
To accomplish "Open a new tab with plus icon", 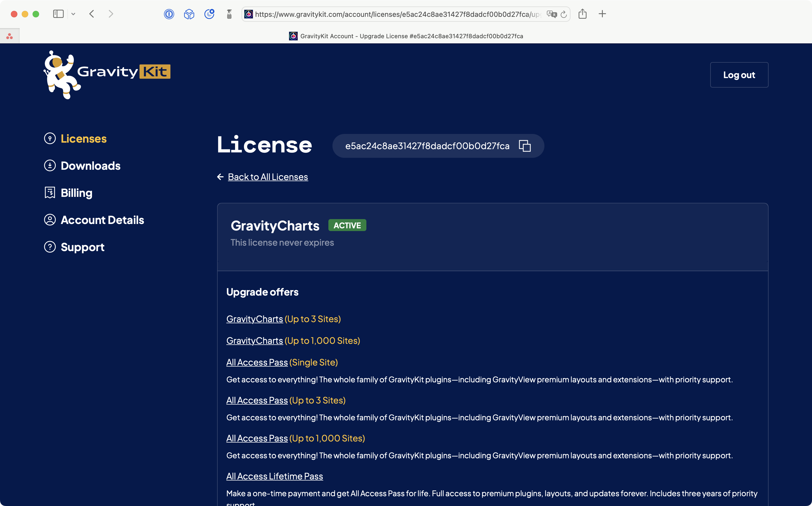I will (x=602, y=14).
